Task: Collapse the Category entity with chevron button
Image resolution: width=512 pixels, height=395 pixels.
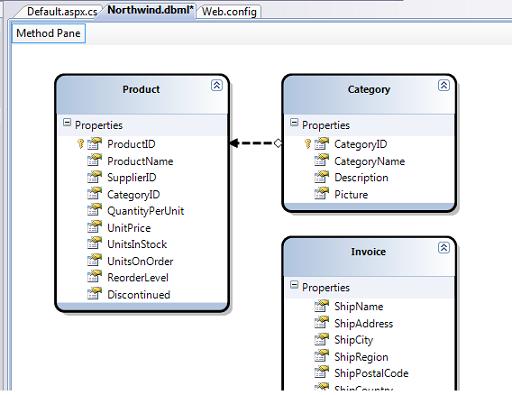Action: [444, 85]
